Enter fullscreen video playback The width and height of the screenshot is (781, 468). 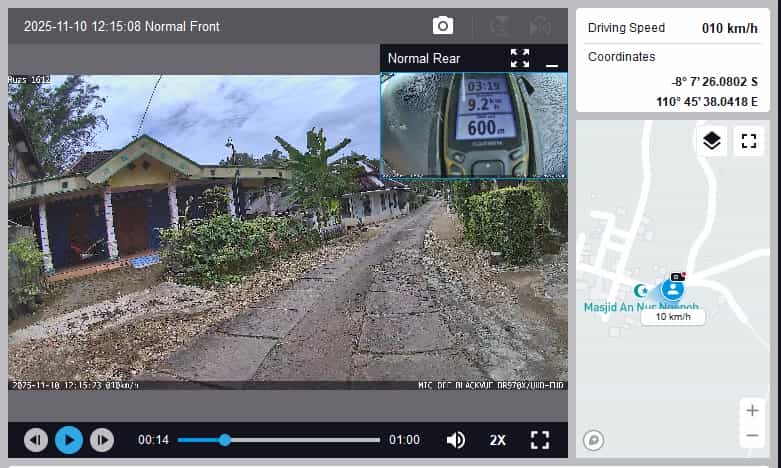point(540,440)
